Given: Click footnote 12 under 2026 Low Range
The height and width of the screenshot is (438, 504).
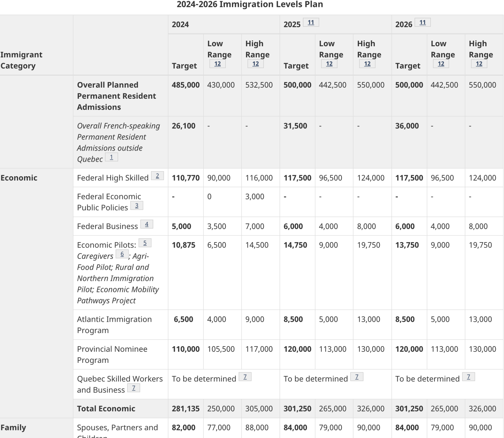Looking at the screenshot, I should (441, 64).
